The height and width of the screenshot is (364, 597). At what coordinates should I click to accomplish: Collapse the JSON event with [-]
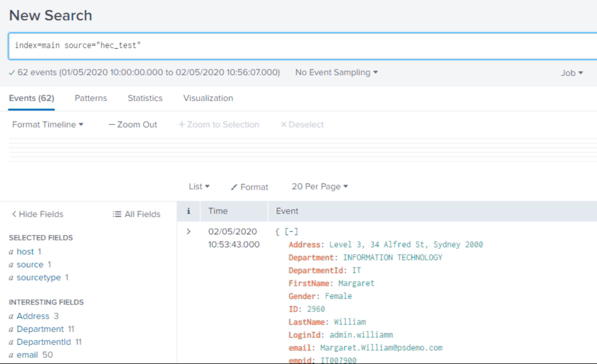tap(291, 232)
